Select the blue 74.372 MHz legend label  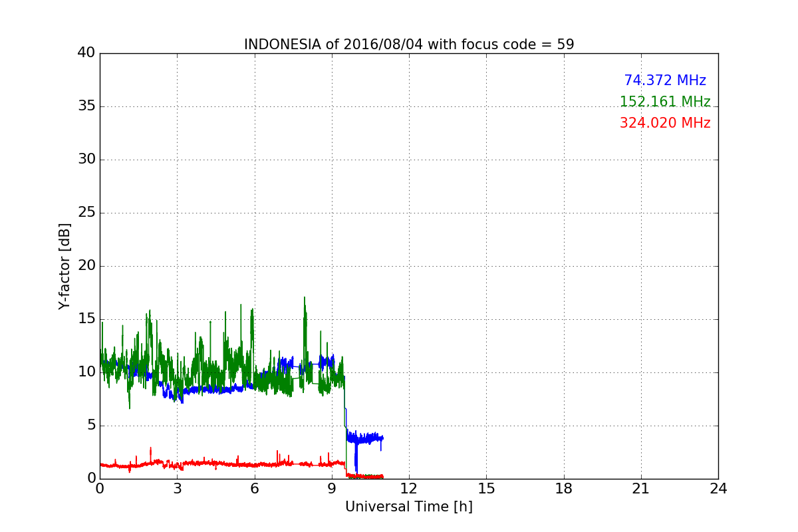pyautogui.click(x=665, y=80)
